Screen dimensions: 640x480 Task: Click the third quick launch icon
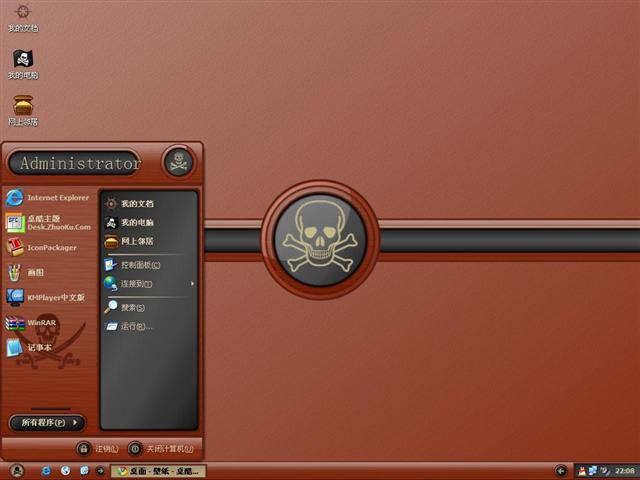84,471
